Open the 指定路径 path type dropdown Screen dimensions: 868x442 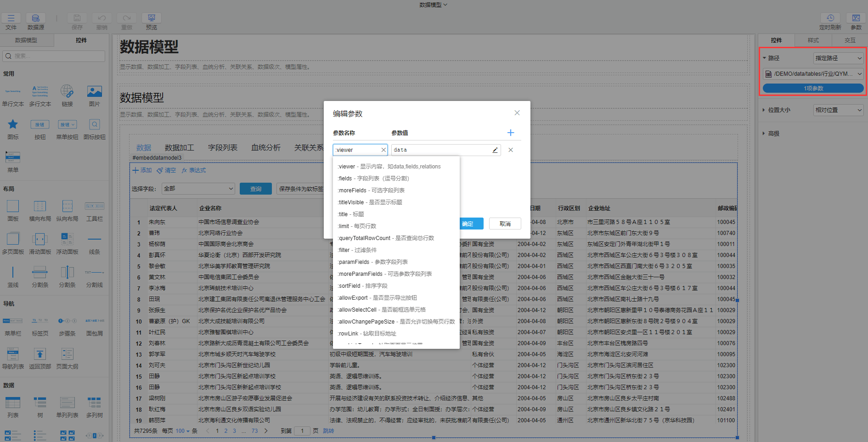[x=838, y=58]
